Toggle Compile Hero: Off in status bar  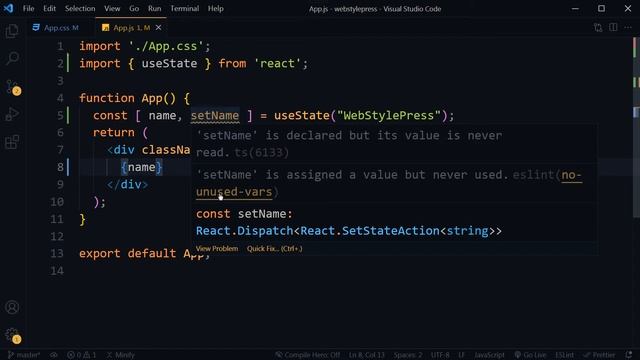307,355
